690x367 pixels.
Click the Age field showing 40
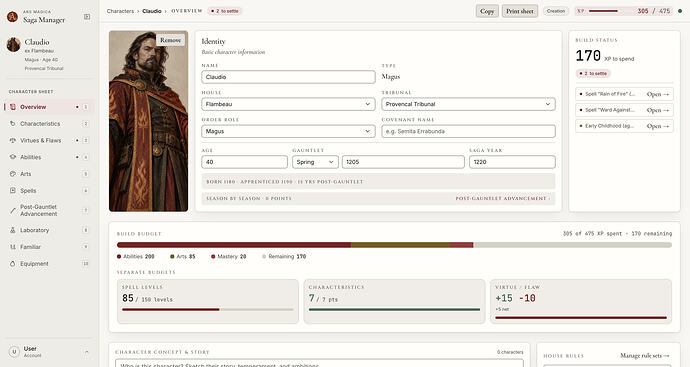(x=245, y=162)
